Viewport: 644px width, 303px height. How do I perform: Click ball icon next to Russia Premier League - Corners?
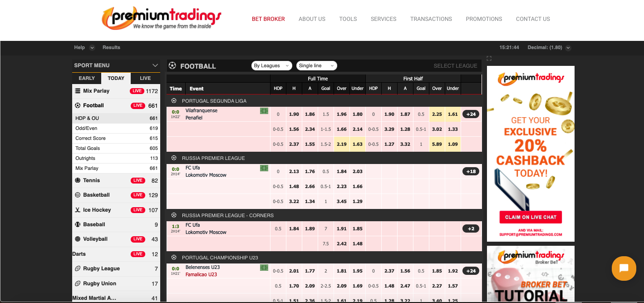coord(174,215)
